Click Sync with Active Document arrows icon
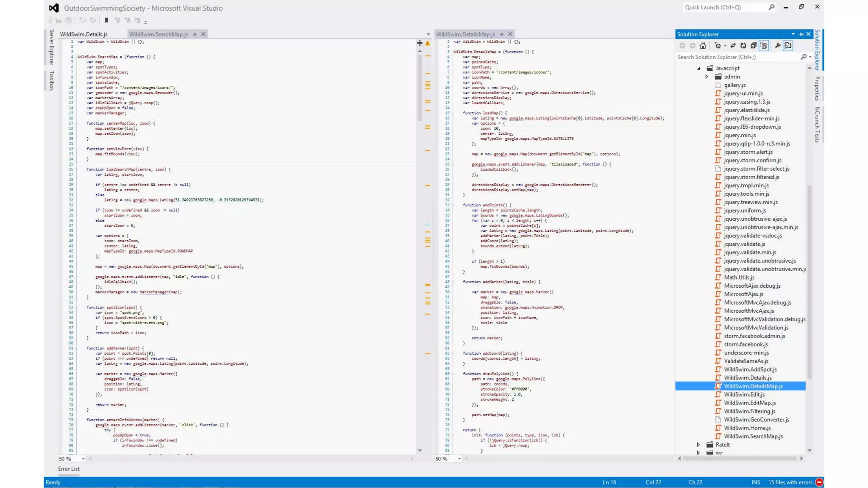Image resolution: width=868 pixels, height=488 pixels. tap(733, 46)
